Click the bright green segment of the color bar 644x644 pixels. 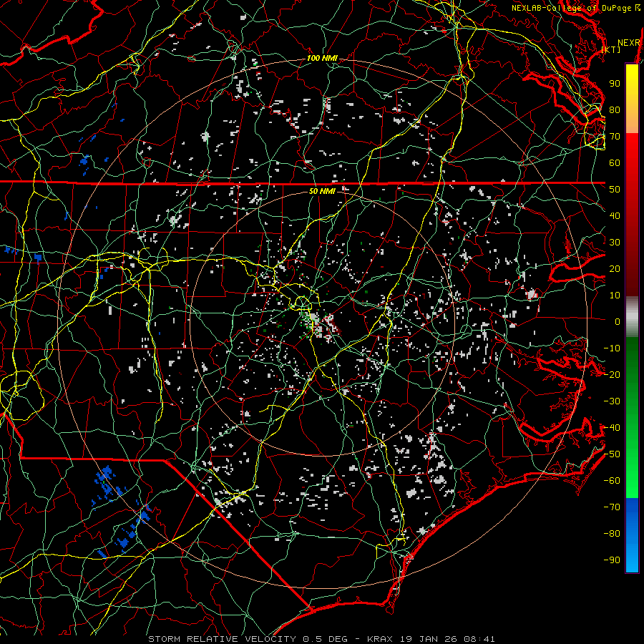click(x=632, y=477)
